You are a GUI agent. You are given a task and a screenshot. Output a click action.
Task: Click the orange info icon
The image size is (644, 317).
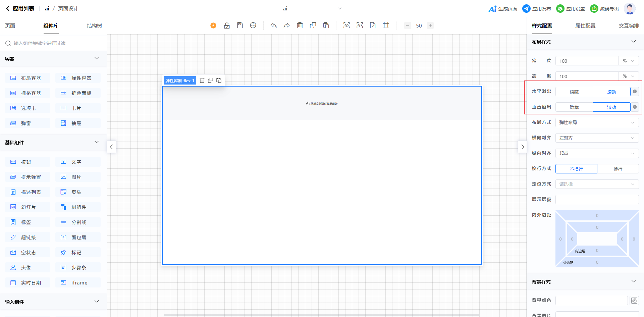point(213,25)
